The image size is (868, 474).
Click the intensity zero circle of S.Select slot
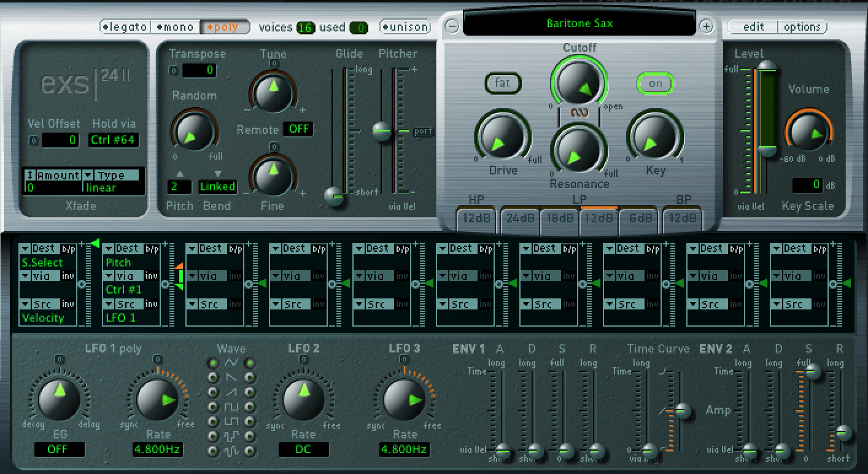pyautogui.click(x=81, y=284)
